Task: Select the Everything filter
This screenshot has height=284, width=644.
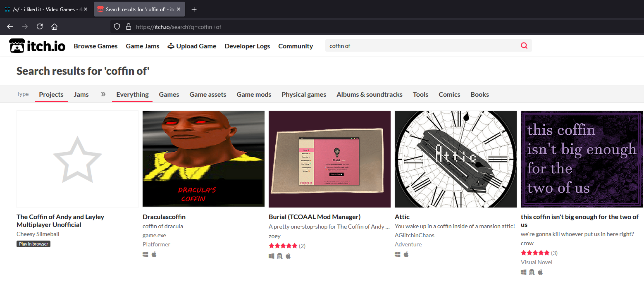Action: pyautogui.click(x=132, y=94)
